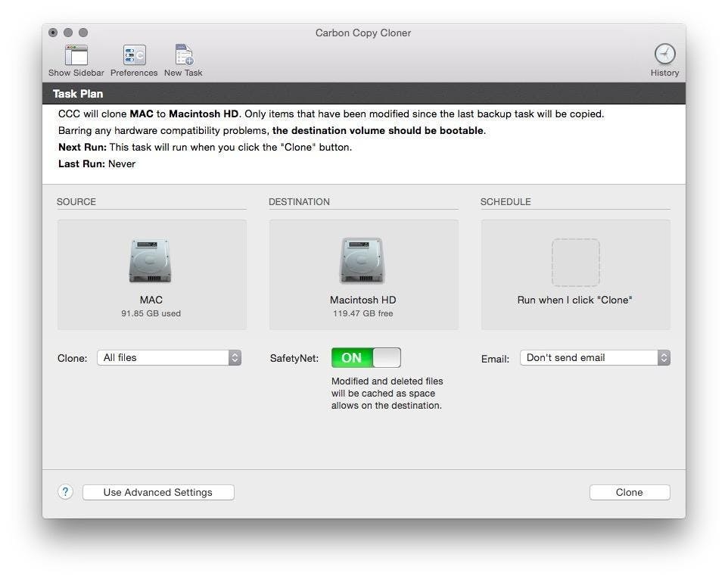Click the empty schedule placeholder icon
Screen dimensions: 728x579
click(x=575, y=262)
